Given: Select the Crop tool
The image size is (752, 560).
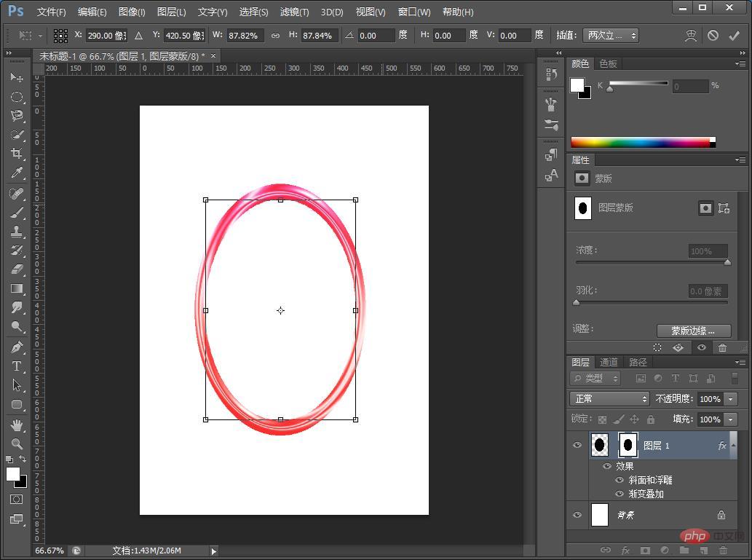Looking at the screenshot, I should pyautogui.click(x=17, y=154).
